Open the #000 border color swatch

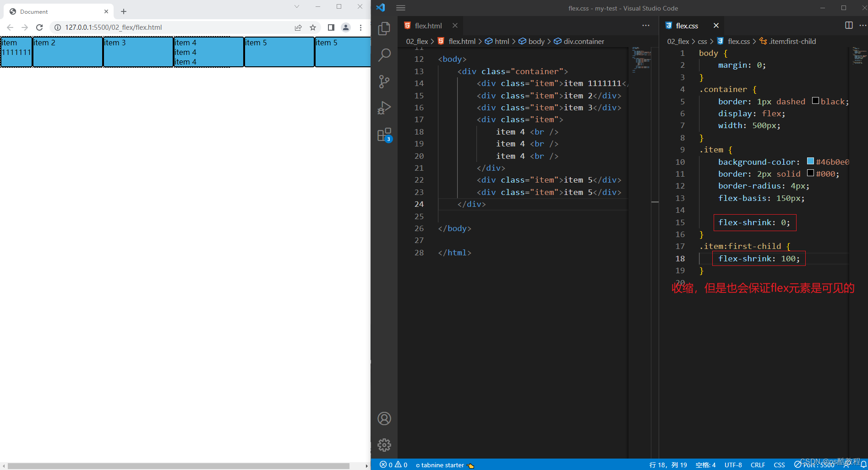pyautogui.click(x=810, y=173)
